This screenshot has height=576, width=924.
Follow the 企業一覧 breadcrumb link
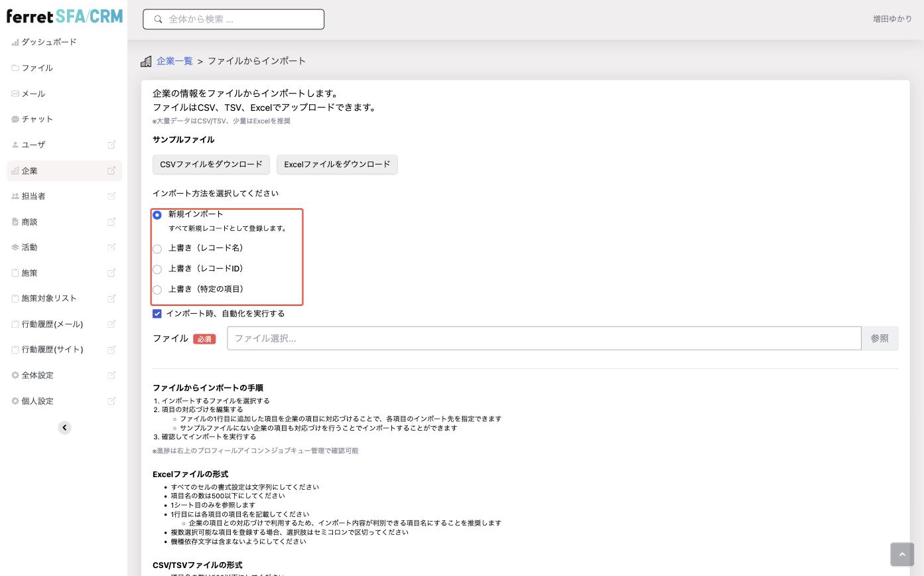[174, 61]
